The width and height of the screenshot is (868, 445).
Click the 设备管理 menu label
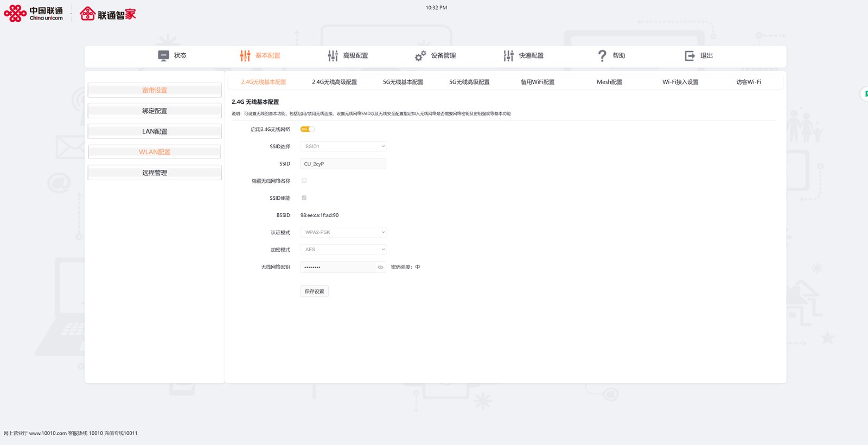coord(443,55)
